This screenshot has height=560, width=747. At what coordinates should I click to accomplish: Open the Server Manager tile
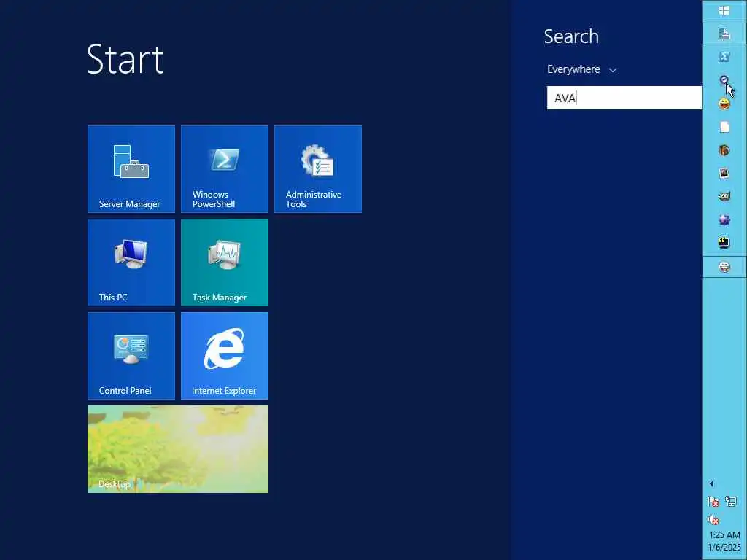click(131, 169)
